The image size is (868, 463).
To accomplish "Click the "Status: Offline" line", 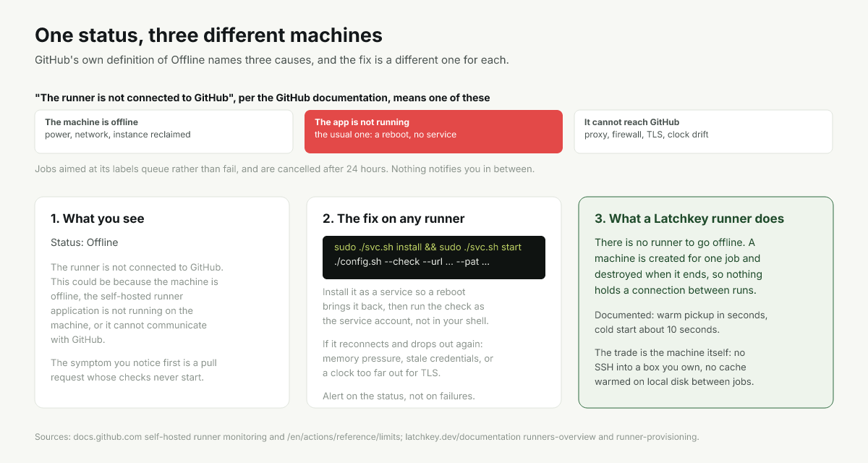I will (x=85, y=242).
